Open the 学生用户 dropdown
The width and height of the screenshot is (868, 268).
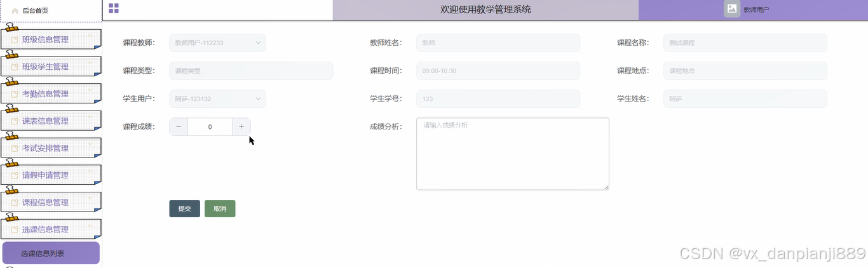click(217, 99)
